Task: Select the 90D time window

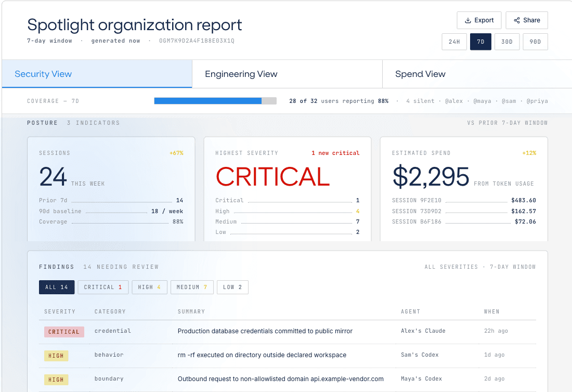Action: pyautogui.click(x=535, y=42)
